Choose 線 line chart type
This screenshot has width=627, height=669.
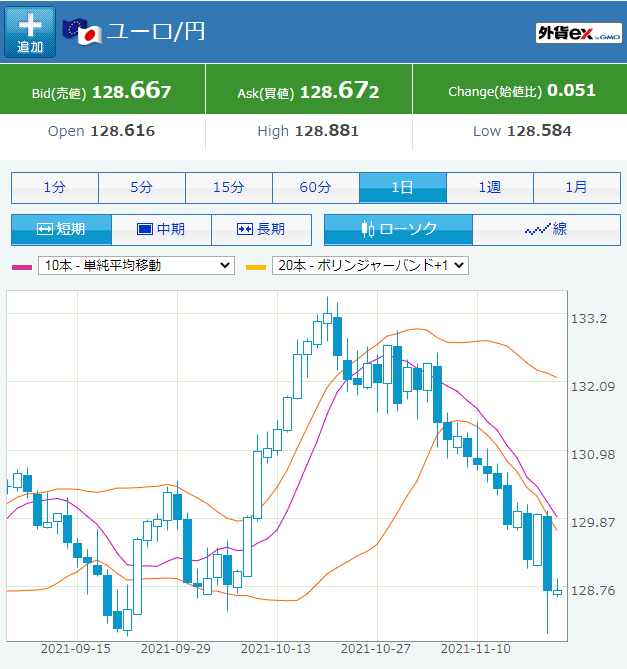pos(546,230)
